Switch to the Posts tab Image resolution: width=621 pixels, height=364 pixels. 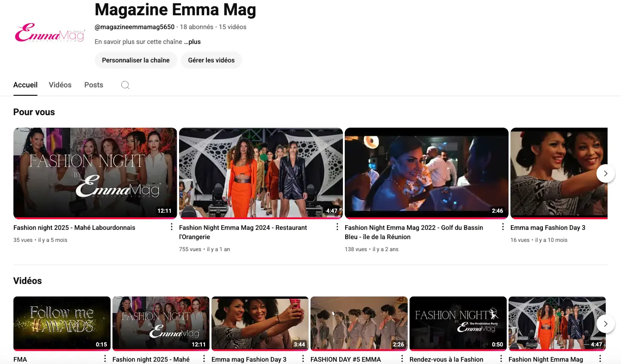[93, 85]
